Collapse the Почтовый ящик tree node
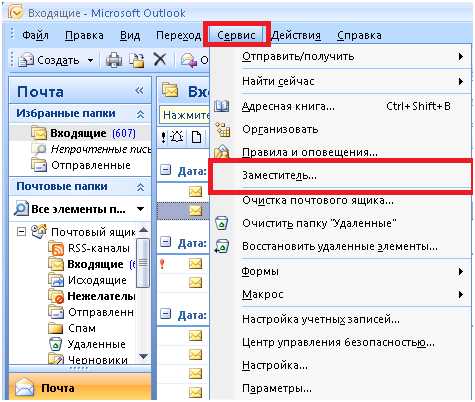This screenshot has width=475, height=402. click(21, 232)
